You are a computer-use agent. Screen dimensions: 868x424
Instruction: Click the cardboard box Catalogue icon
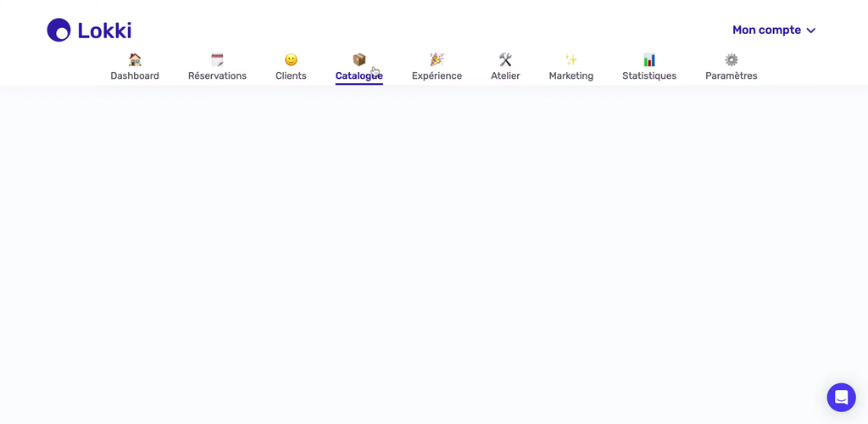[x=359, y=59]
